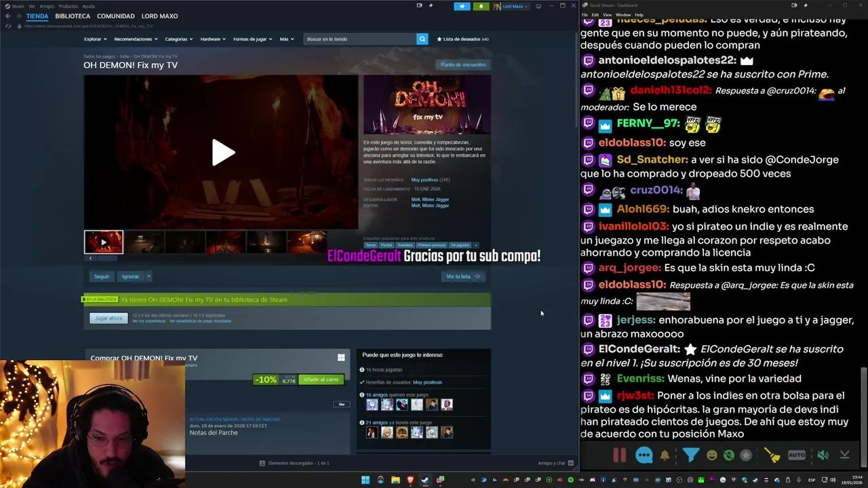Open the Elementos descargados downloads status
The image size is (868, 488).
point(294,463)
